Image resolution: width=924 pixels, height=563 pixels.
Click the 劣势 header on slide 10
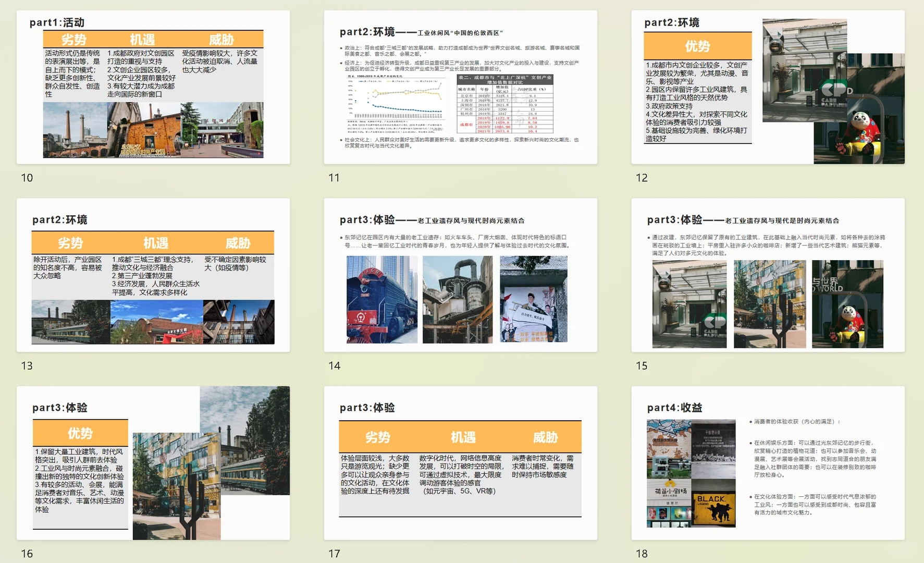click(x=74, y=40)
